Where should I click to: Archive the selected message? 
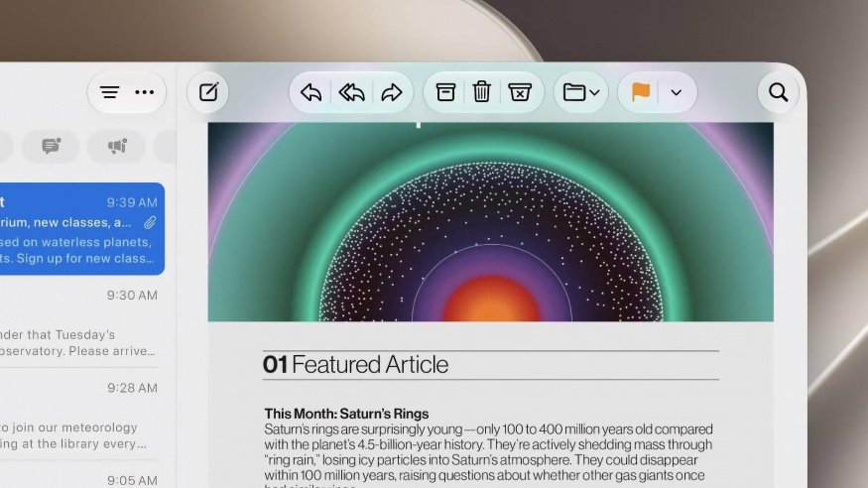point(445,92)
